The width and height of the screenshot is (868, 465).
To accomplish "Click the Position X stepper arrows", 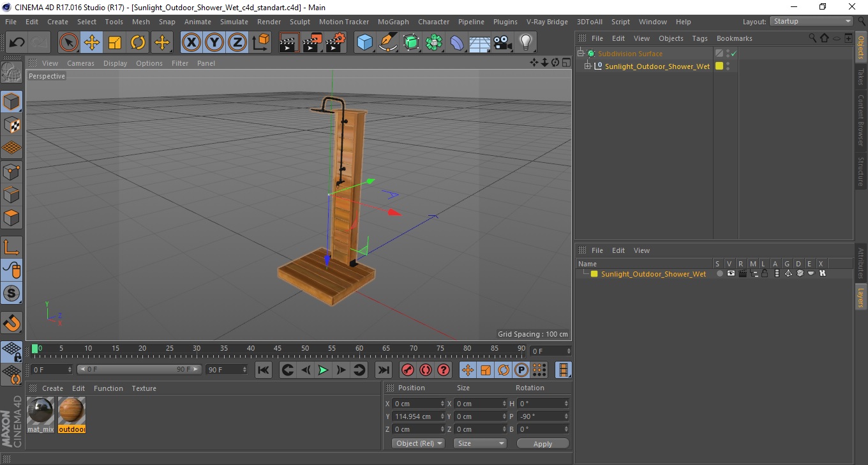I will [442, 404].
